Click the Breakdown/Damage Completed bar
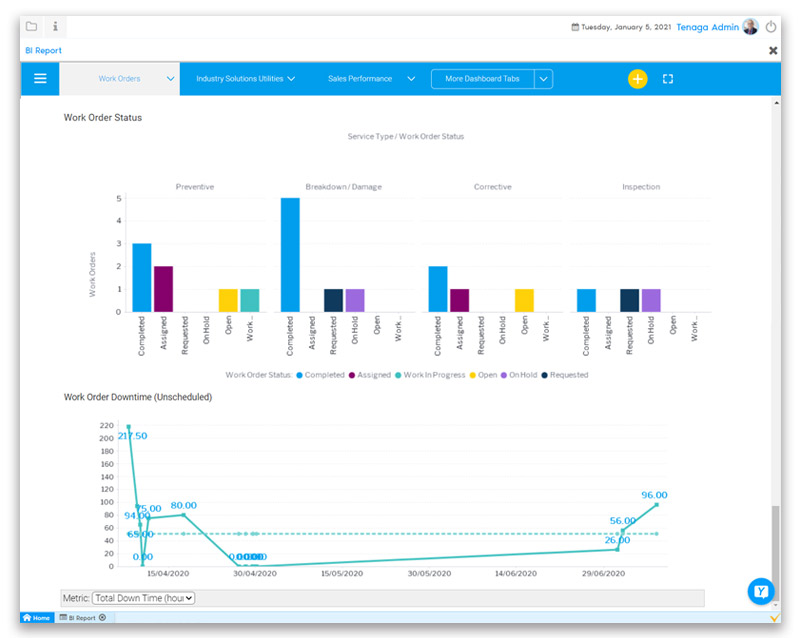Image resolution: width=800 pixels, height=638 pixels. pyautogui.click(x=290, y=255)
